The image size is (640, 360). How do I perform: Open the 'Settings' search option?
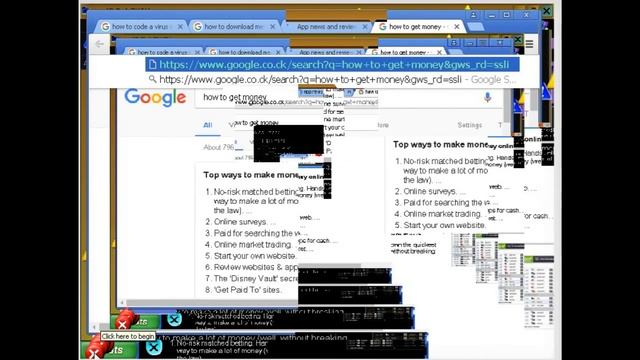click(x=469, y=125)
